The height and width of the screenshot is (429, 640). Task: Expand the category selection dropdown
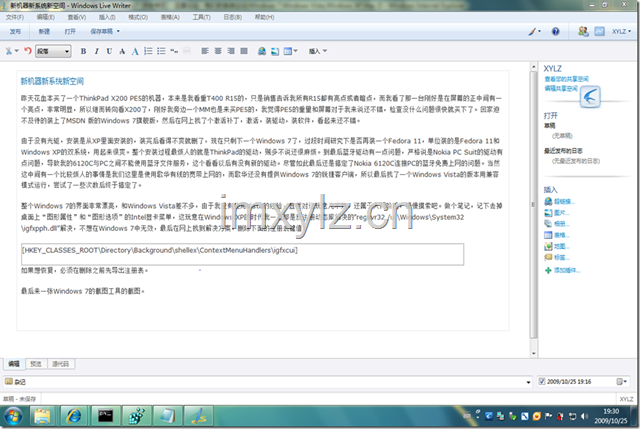pyautogui.click(x=529, y=382)
